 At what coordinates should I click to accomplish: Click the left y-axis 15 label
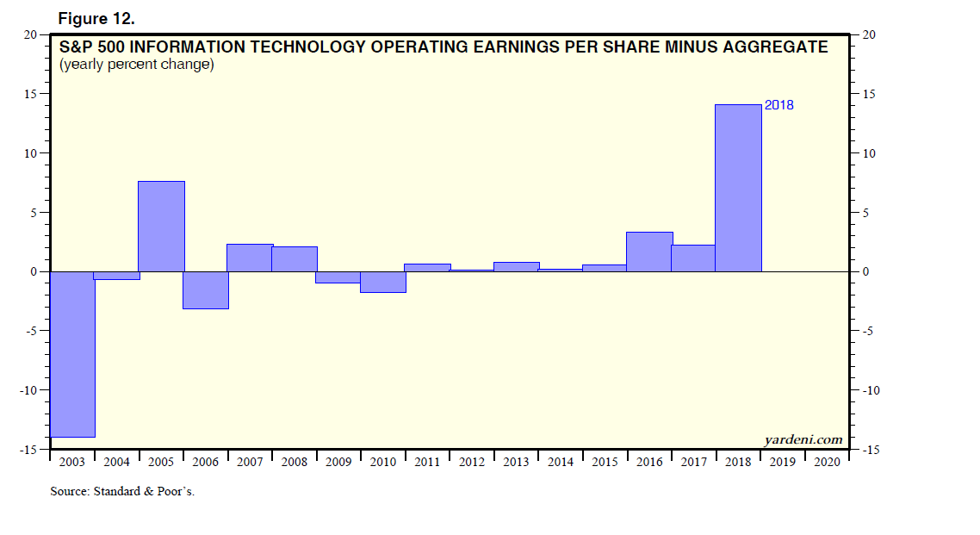[x=31, y=94]
